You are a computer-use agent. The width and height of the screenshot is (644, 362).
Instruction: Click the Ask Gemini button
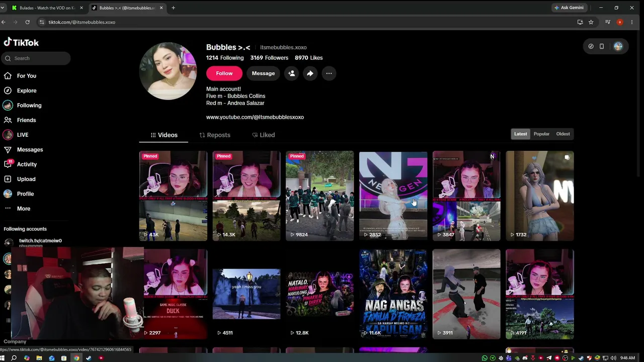569,8
